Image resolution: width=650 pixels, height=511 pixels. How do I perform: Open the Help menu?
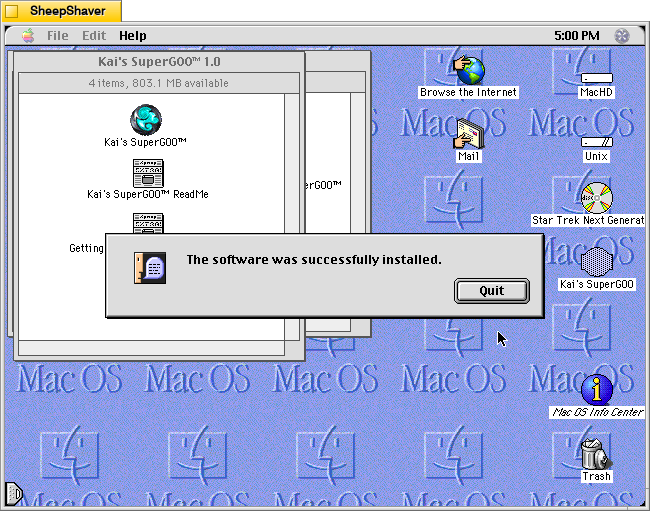tap(133, 36)
